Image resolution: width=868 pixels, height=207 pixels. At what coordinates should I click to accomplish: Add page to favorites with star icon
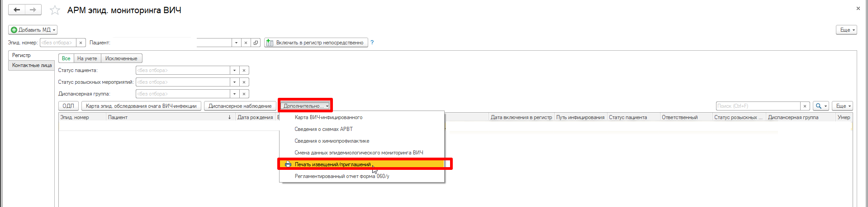(55, 10)
